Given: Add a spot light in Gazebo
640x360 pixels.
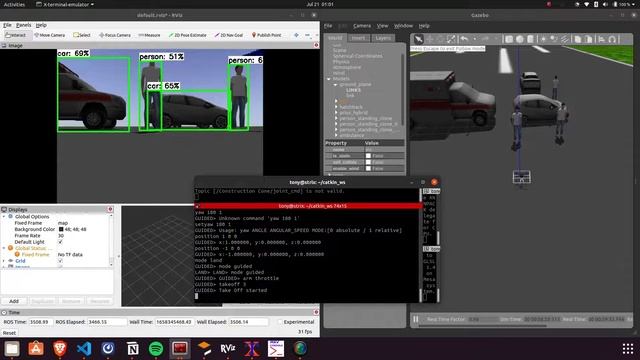Looking at the screenshot, I should [x=554, y=39].
